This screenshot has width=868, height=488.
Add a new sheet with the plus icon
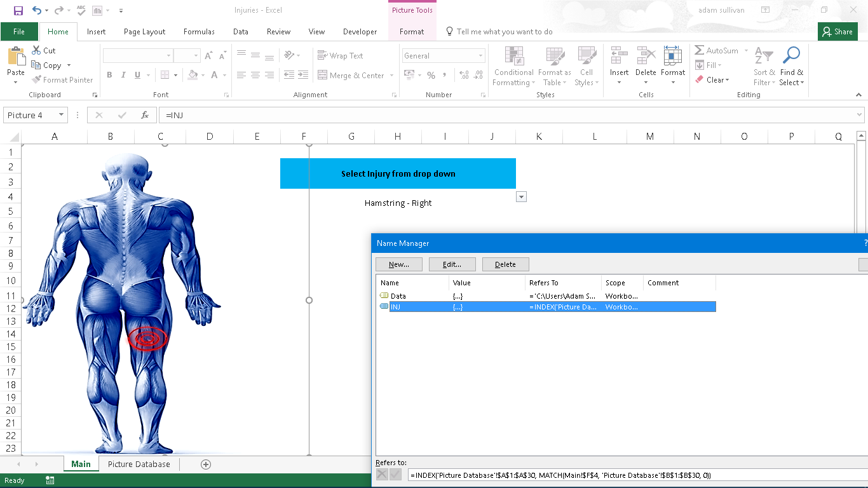(205, 464)
